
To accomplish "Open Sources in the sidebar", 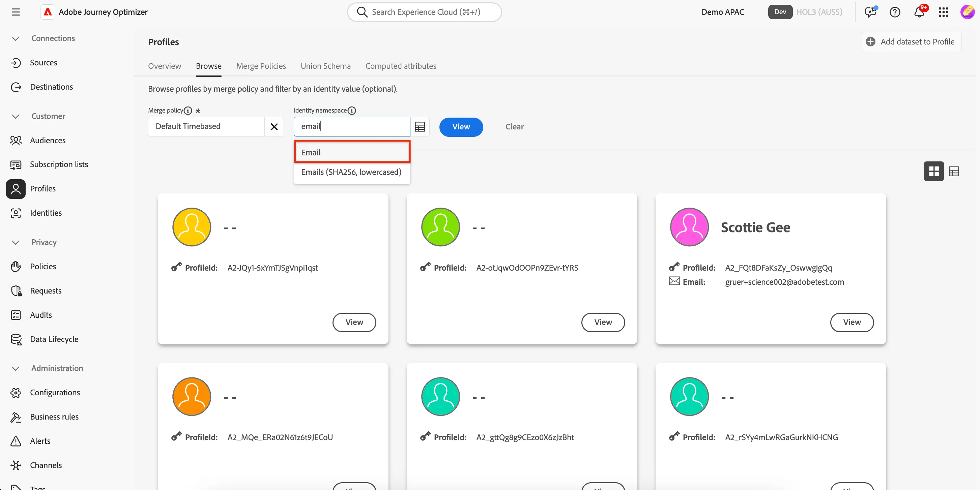I will pos(44,62).
